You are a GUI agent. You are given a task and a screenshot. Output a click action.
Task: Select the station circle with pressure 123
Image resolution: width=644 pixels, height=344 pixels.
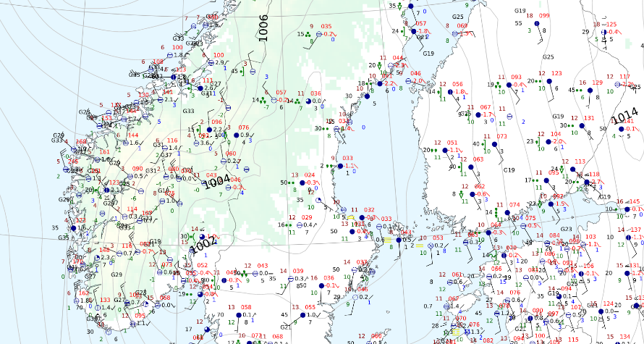click(x=549, y=83)
